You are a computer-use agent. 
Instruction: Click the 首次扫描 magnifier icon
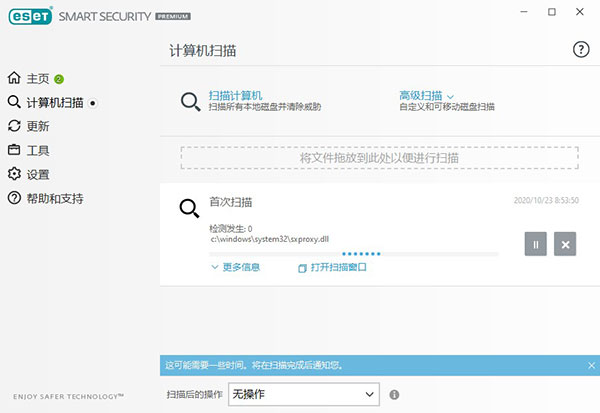(x=189, y=209)
